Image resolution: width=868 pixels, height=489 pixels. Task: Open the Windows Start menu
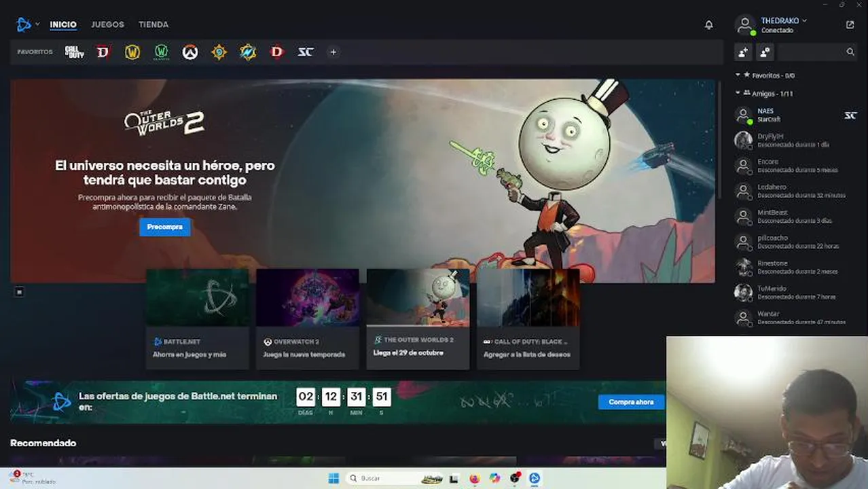pos(333,478)
